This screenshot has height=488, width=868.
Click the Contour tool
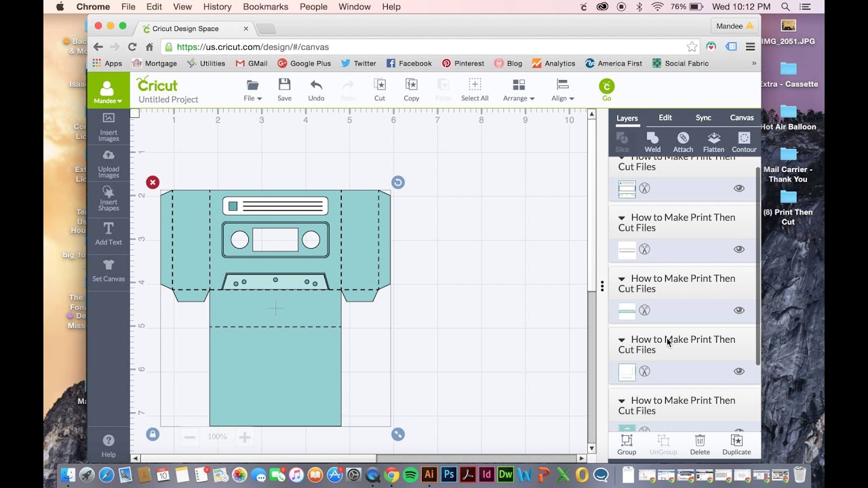tap(744, 142)
